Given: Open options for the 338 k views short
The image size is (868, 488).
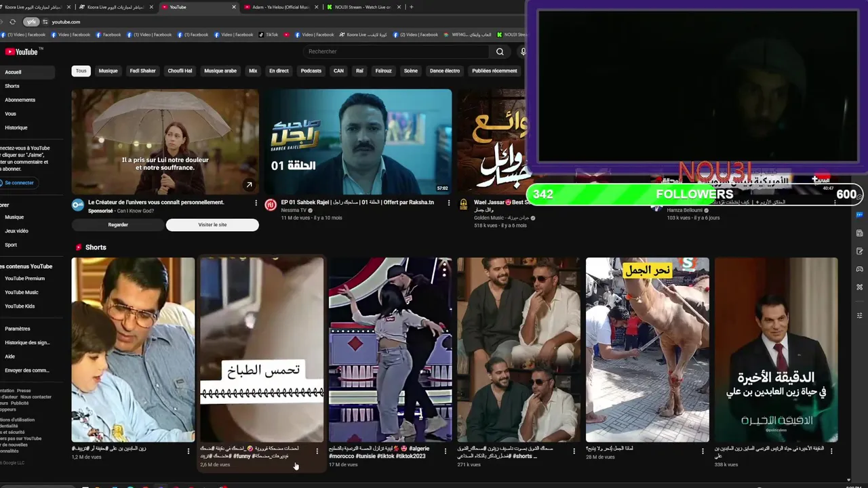Looking at the screenshot, I should (831, 451).
